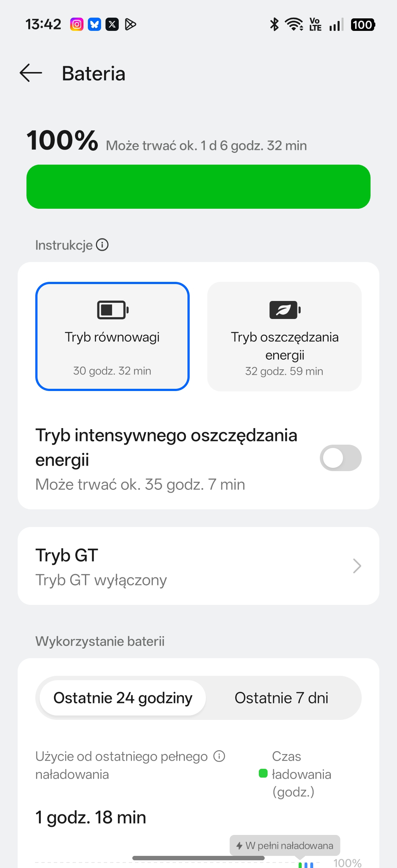Select Tryb równowagi mode card
This screenshot has height=868, width=397.
[x=112, y=336]
